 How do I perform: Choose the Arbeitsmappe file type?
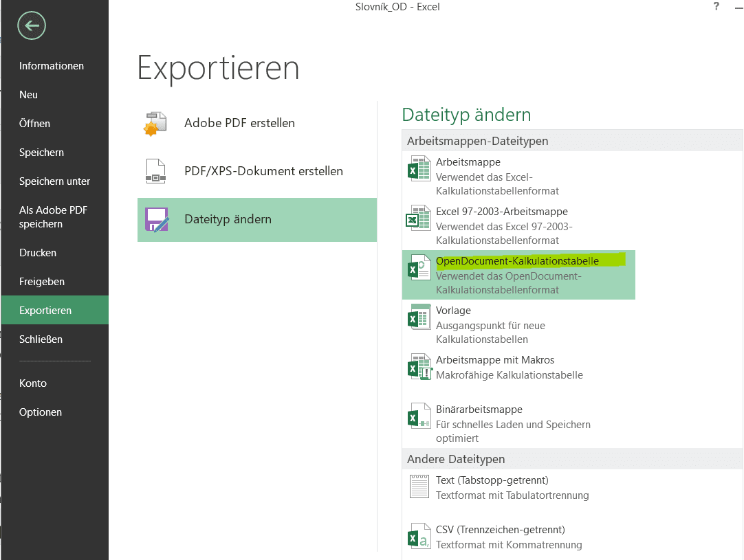pyautogui.click(x=518, y=176)
